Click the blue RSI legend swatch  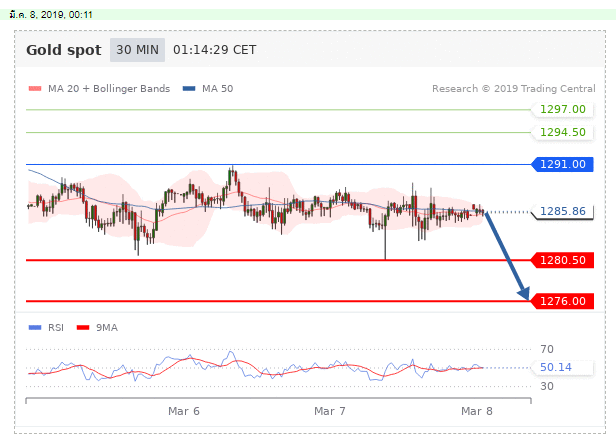35,328
